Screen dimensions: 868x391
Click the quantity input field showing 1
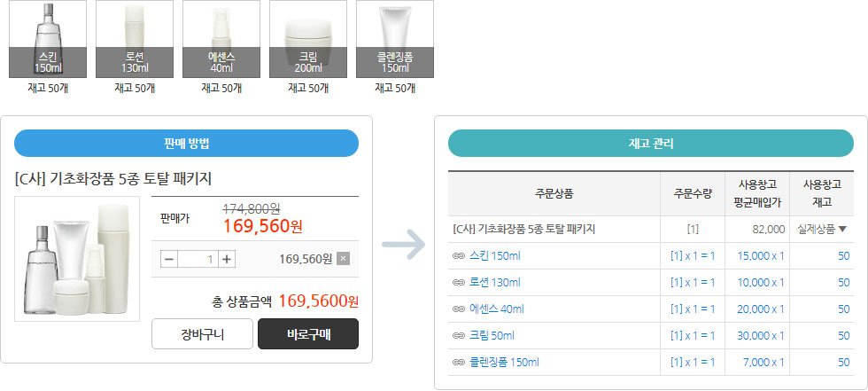click(x=198, y=259)
